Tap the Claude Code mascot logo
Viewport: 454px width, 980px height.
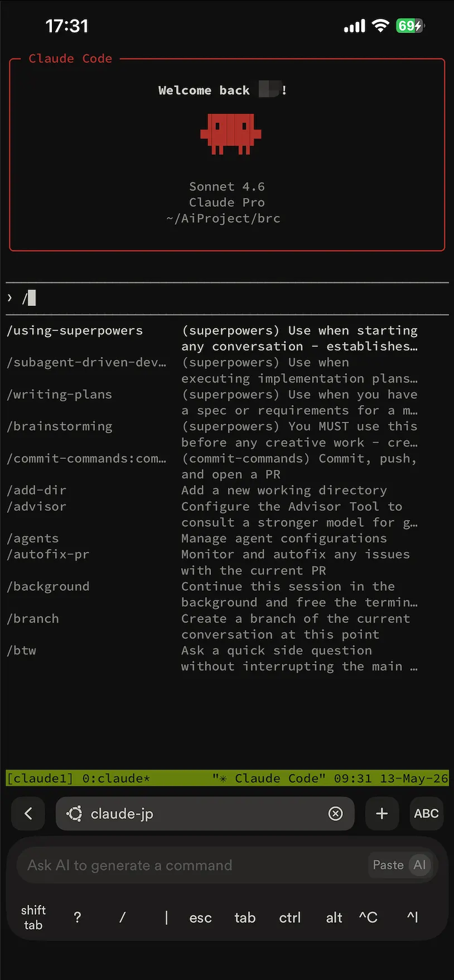231,134
